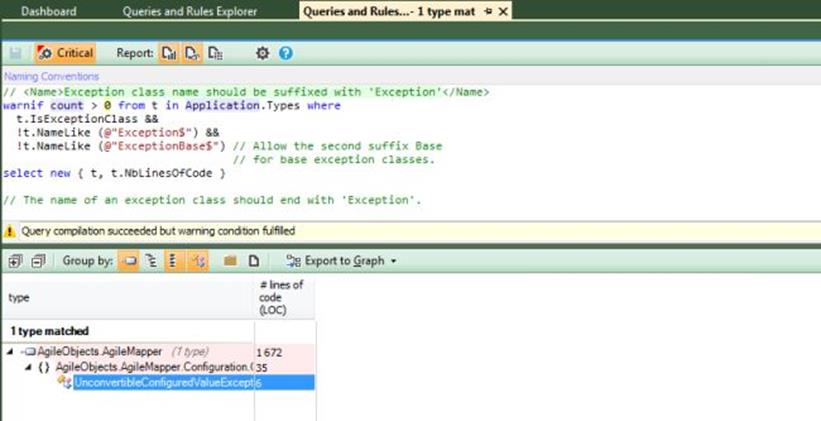This screenshot has height=421, width=821.
Task: Toggle first Report icon next to Report label
Action: click(x=169, y=53)
